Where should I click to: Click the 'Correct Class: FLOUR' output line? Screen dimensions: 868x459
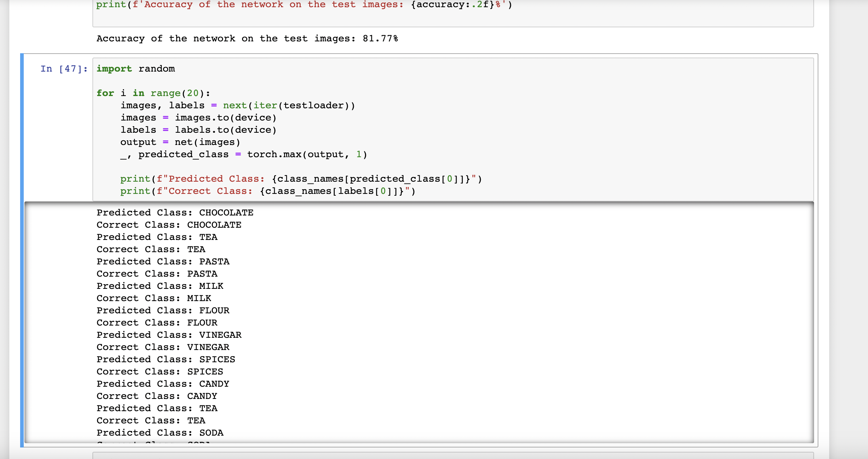click(x=157, y=323)
